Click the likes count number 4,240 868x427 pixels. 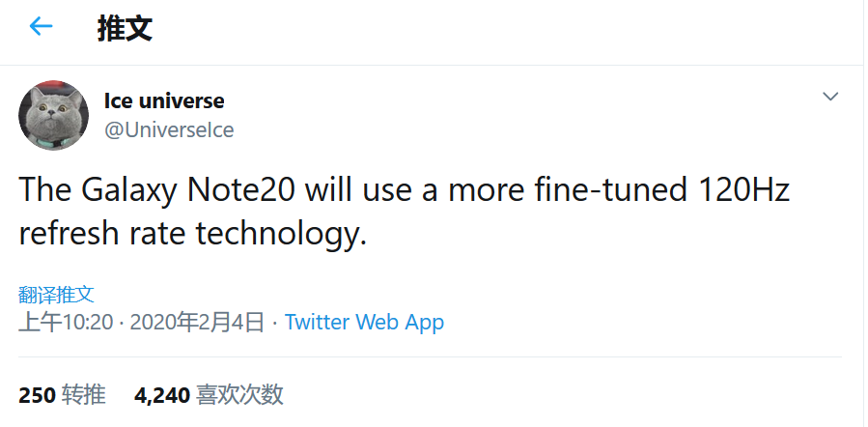(161, 394)
